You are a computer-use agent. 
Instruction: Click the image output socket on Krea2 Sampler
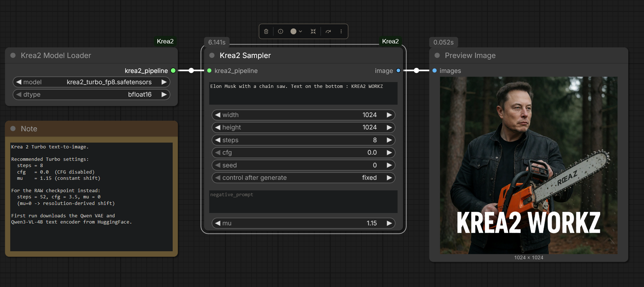398,70
